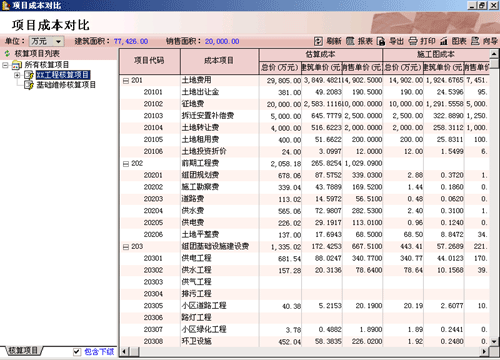The width and height of the screenshot is (500, 360).
Task: Collapse row 202 前期工程费 group
Action: point(126,164)
